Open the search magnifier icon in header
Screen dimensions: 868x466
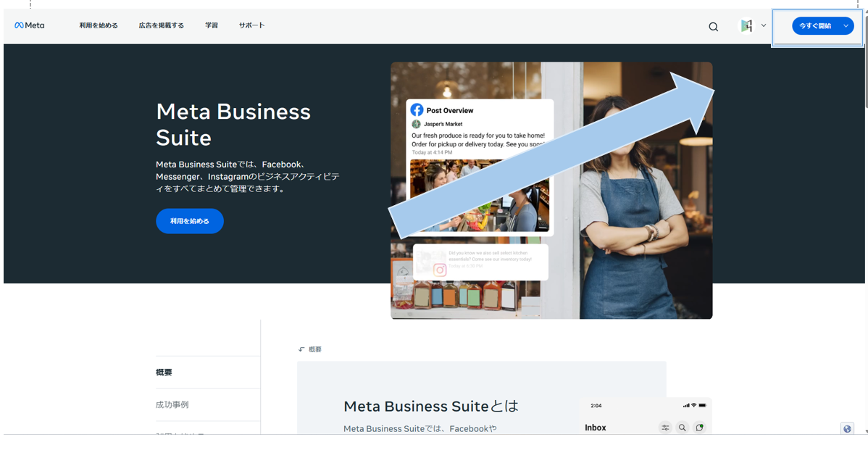point(713,27)
